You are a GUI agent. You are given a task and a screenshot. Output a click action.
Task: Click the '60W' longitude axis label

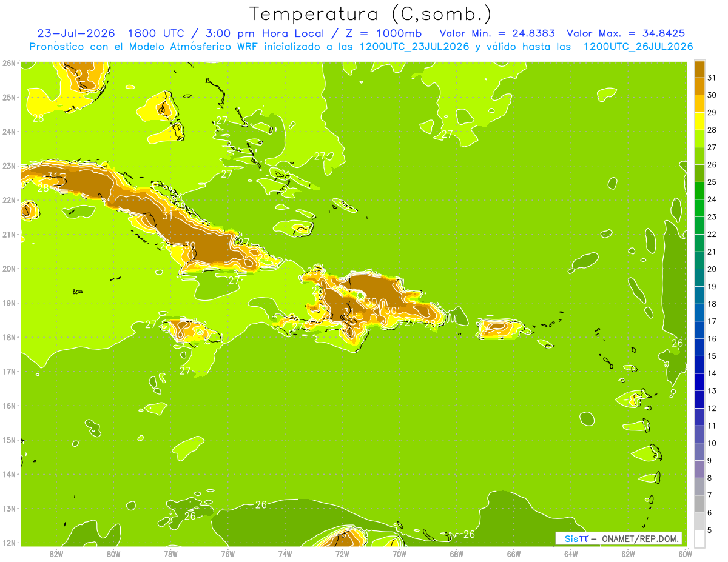[685, 553]
